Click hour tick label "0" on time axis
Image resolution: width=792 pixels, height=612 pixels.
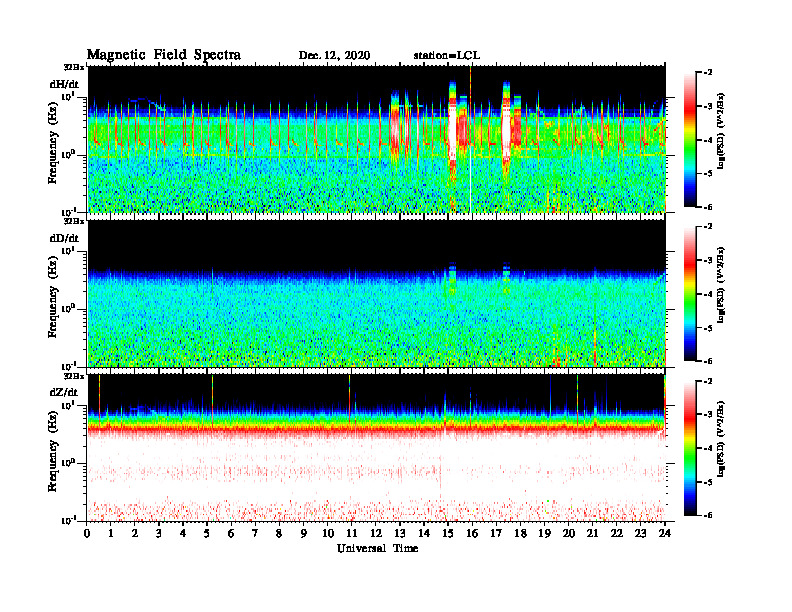pos(87,534)
